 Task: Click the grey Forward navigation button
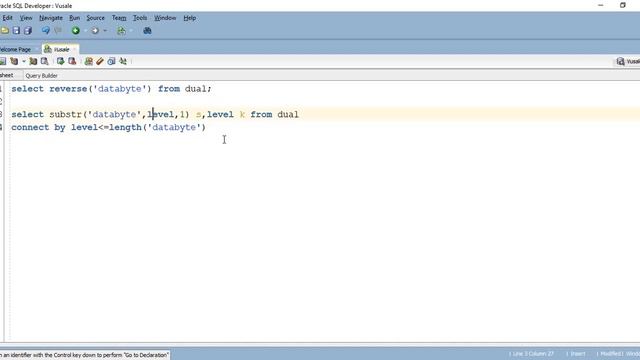95,31
